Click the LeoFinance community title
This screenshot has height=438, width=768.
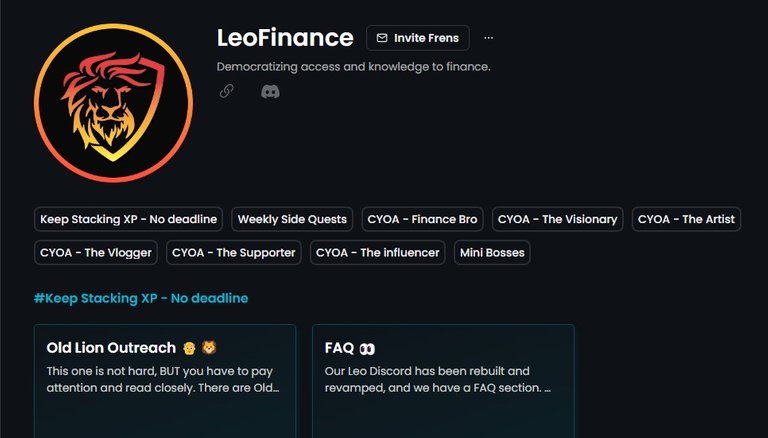(x=285, y=38)
